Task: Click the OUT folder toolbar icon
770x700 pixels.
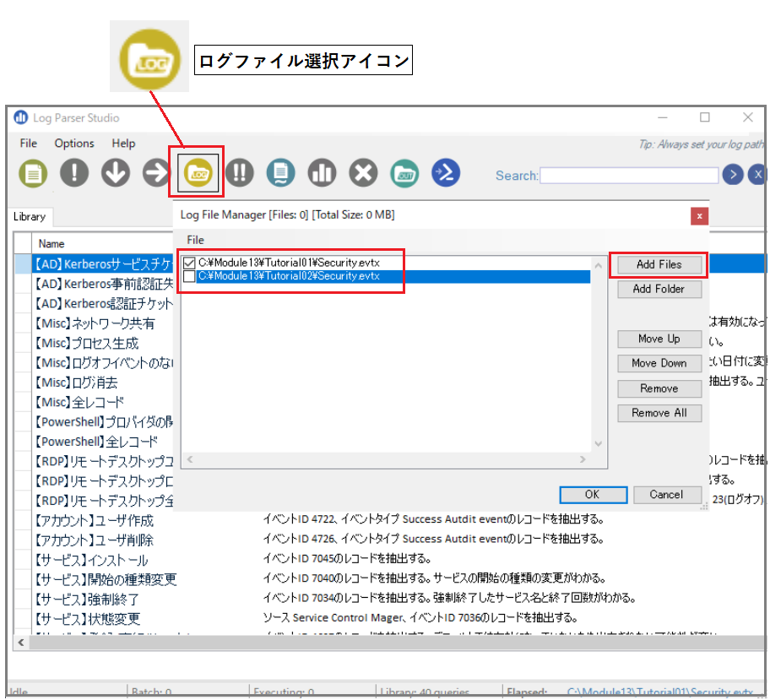Action: point(404,173)
